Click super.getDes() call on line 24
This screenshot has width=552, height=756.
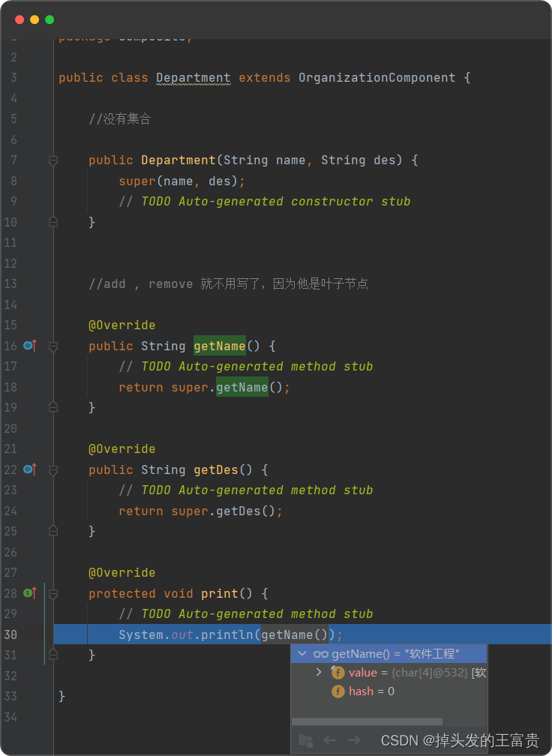pos(223,511)
